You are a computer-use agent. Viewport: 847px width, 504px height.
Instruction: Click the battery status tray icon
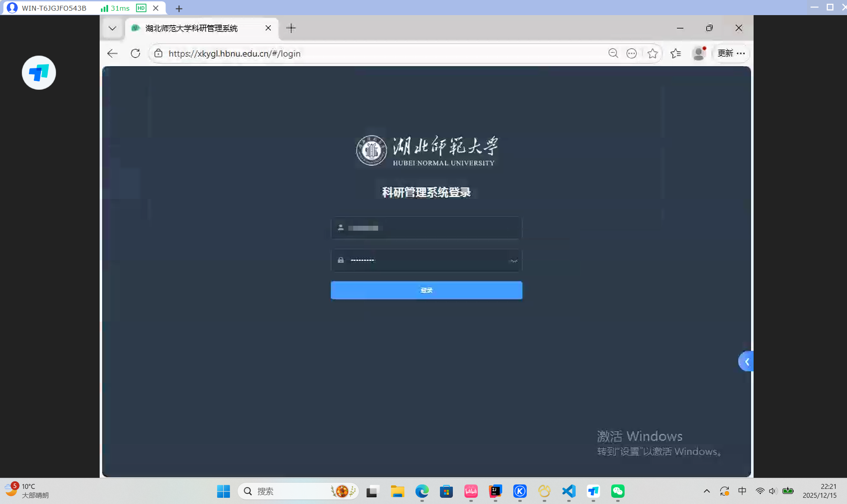point(788,491)
